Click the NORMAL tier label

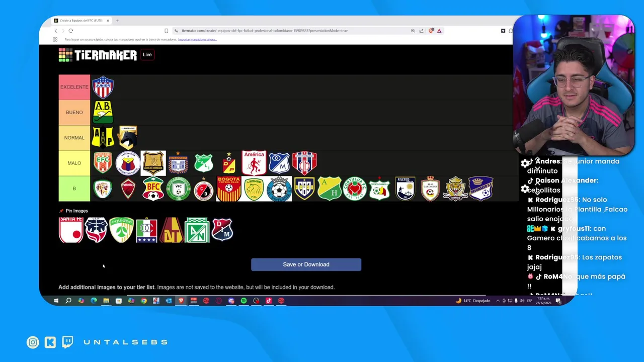click(74, 137)
